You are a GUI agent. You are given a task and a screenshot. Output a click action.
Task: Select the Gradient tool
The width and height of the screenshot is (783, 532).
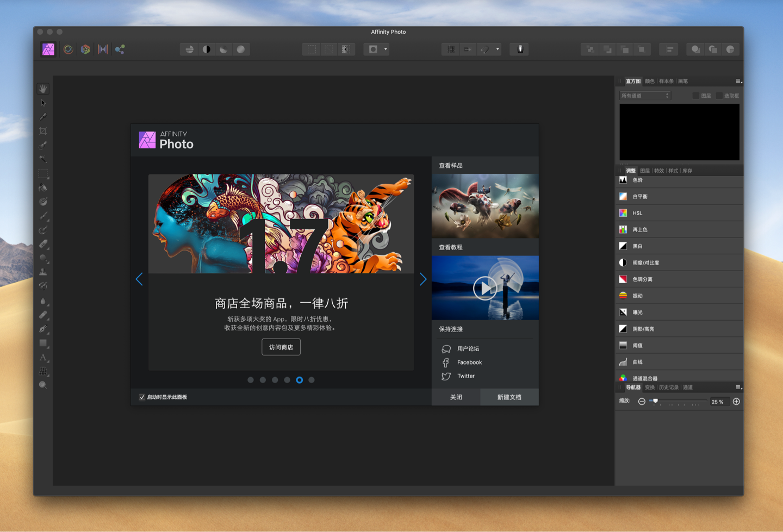pos(43,202)
